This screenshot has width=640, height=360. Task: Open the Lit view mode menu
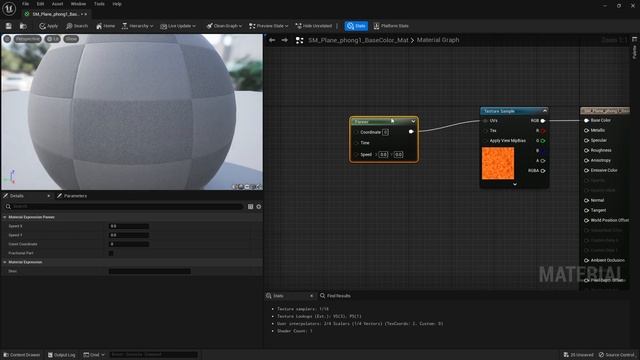coord(53,39)
